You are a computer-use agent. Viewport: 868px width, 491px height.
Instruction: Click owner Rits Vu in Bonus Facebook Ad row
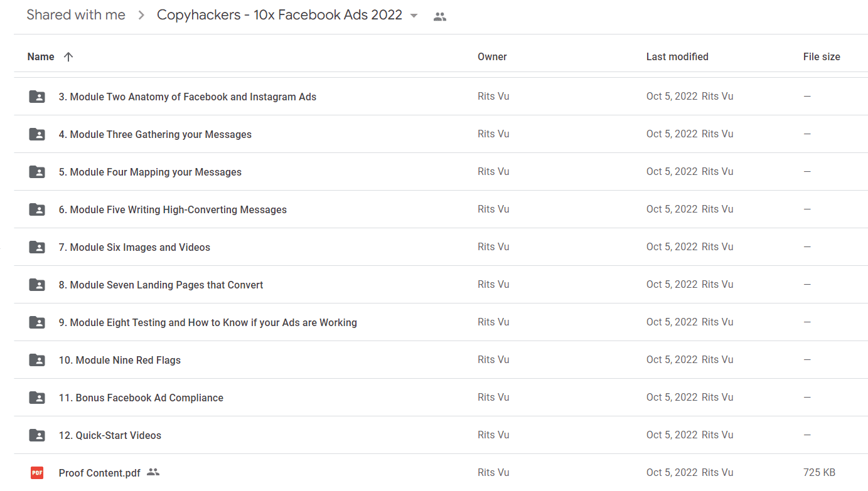point(493,397)
